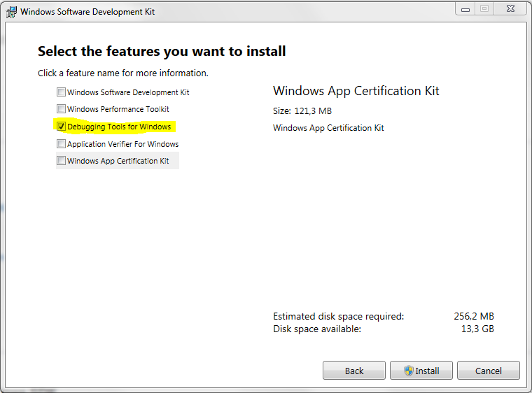
Task: Check the Windows Software Development Kit checkbox
Action: click(x=61, y=92)
